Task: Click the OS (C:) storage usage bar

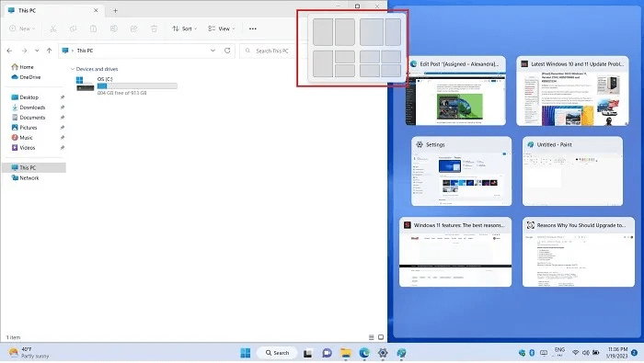Action: 137,86
